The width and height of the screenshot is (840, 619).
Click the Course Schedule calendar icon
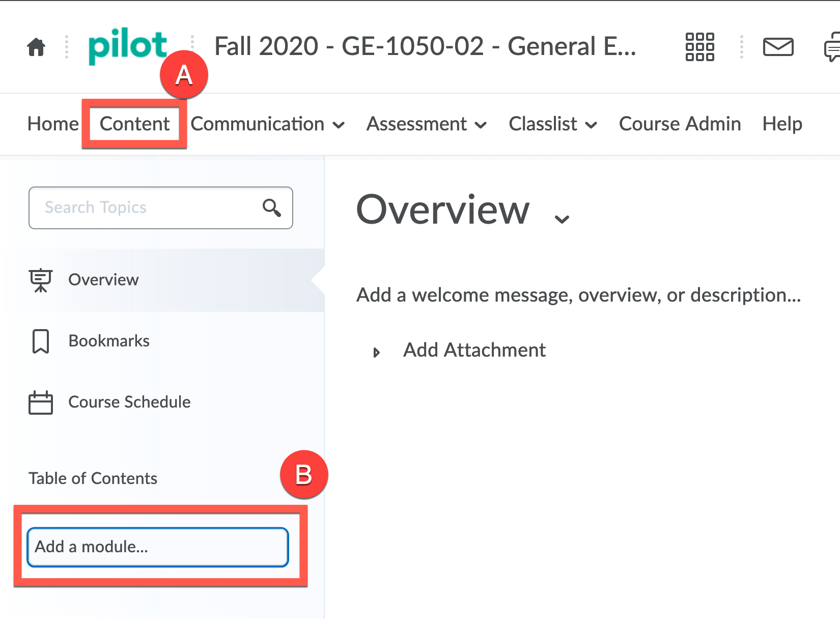coord(41,402)
